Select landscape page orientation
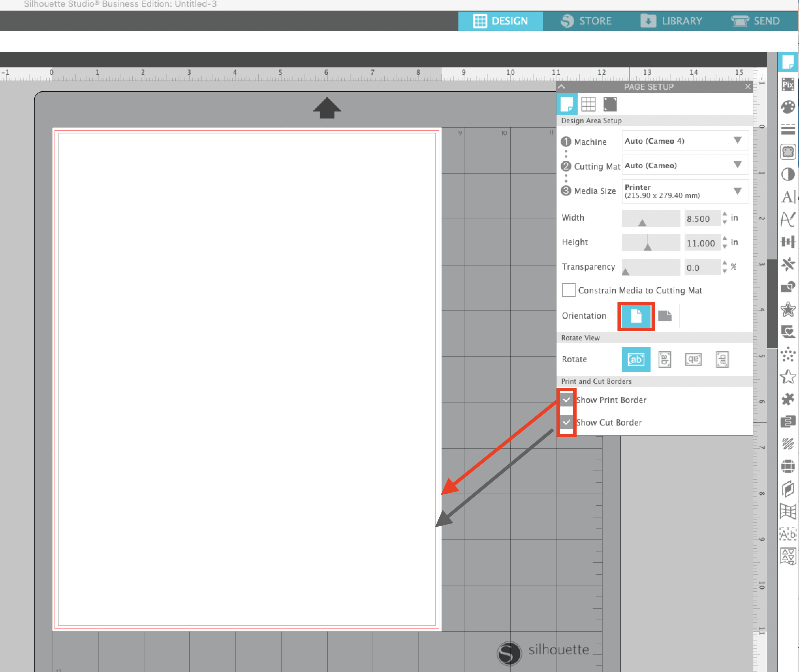 click(x=665, y=316)
